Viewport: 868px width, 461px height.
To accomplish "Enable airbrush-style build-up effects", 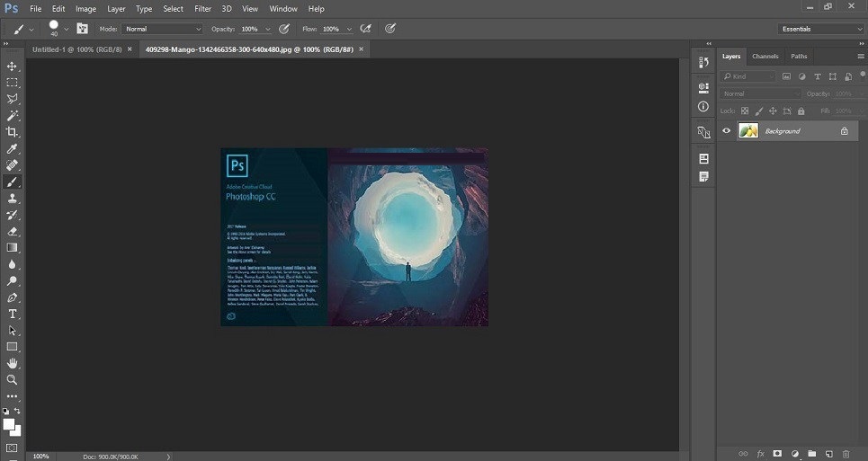I will (365, 29).
